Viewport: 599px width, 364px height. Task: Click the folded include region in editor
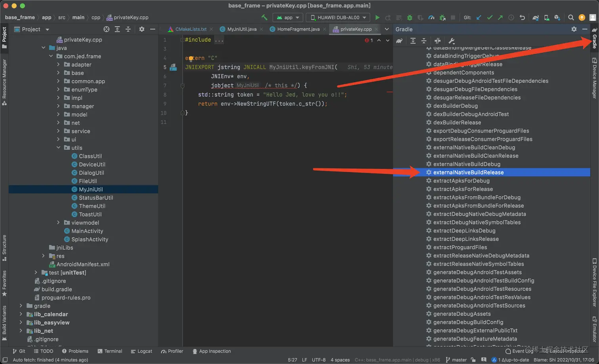(219, 40)
